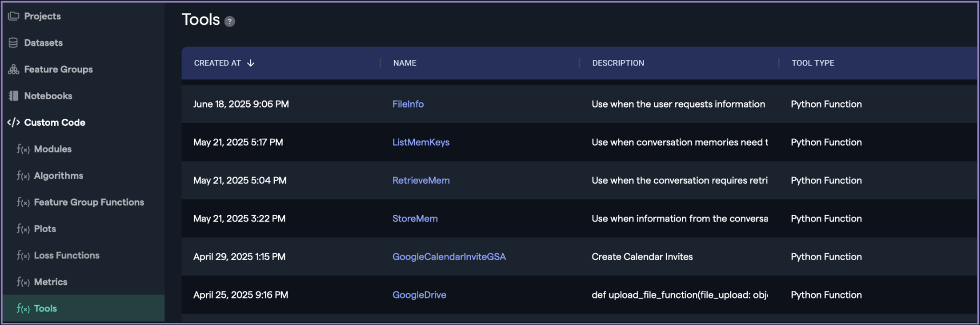
Task: Click the f(x) icon beside Modules
Action: 23,149
